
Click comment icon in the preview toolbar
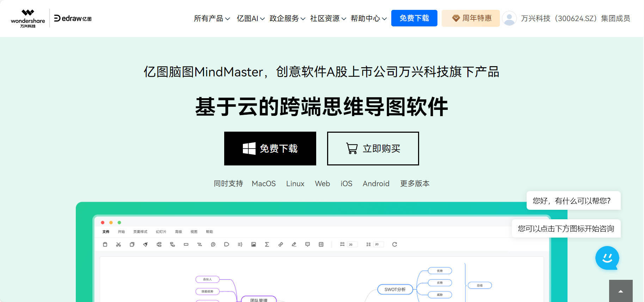307,244
